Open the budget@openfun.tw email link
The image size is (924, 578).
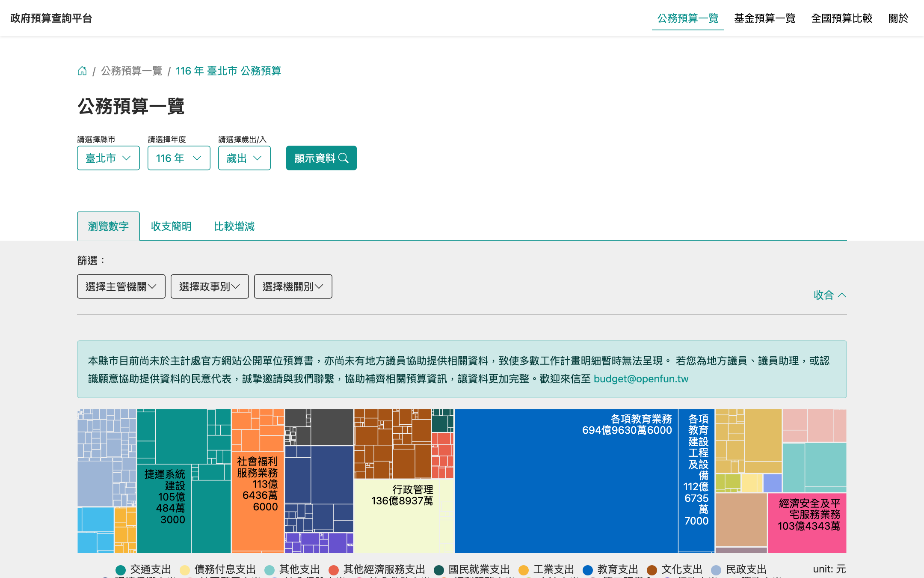pos(641,379)
